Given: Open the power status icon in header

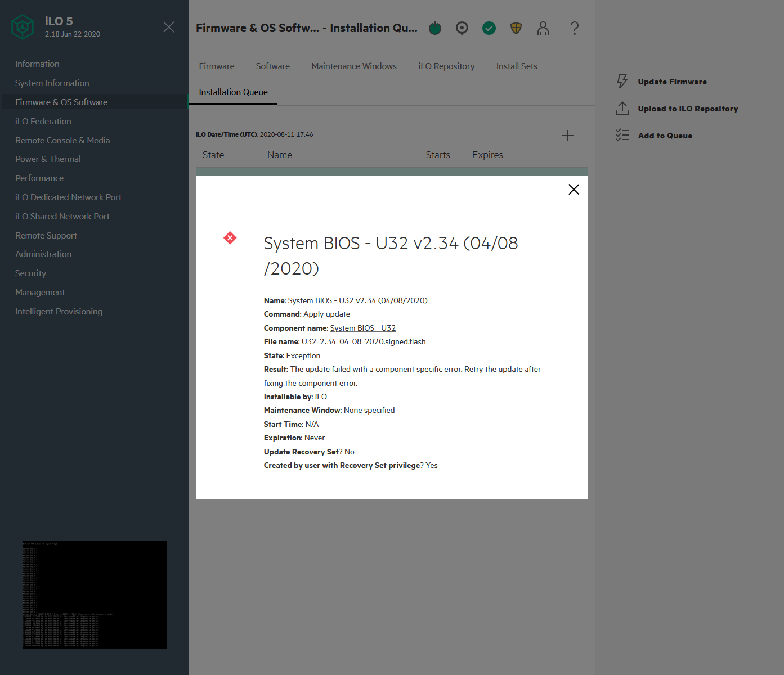Looking at the screenshot, I should [435, 28].
